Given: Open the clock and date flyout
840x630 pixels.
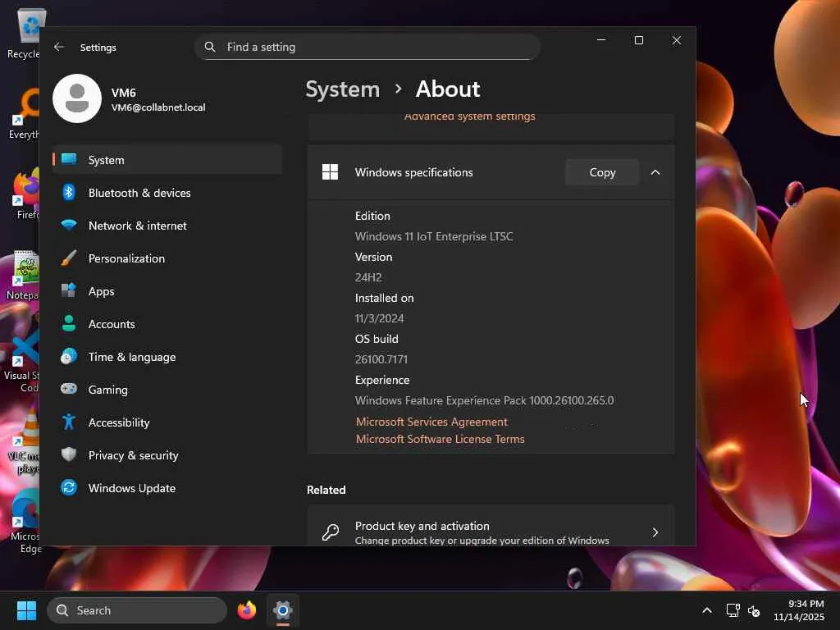Looking at the screenshot, I should tap(799, 610).
